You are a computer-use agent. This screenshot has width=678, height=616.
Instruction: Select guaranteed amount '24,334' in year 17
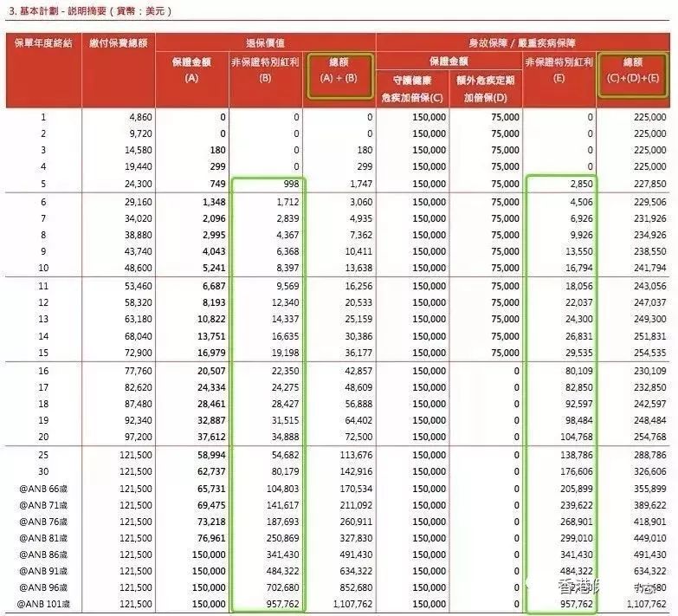[x=212, y=387]
